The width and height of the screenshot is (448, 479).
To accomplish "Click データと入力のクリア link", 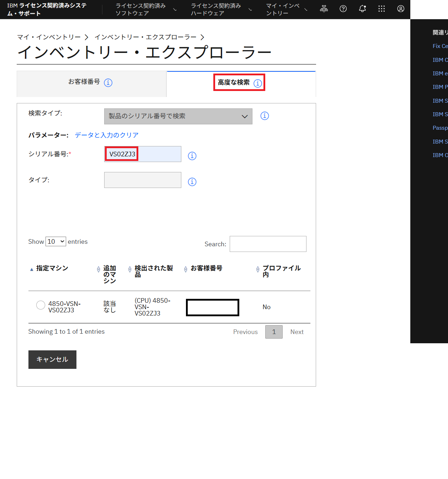I will click(107, 135).
